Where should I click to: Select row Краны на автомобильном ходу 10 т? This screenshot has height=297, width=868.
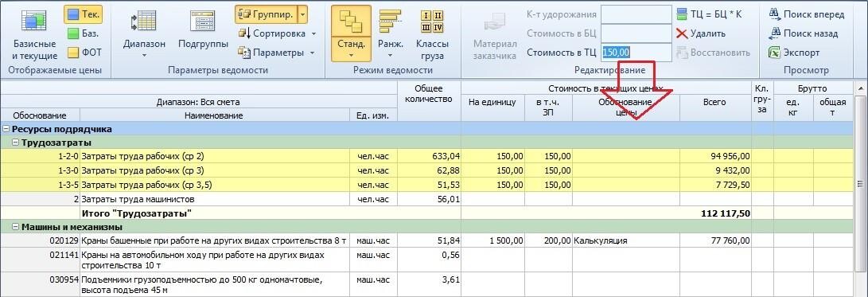tap(426, 260)
